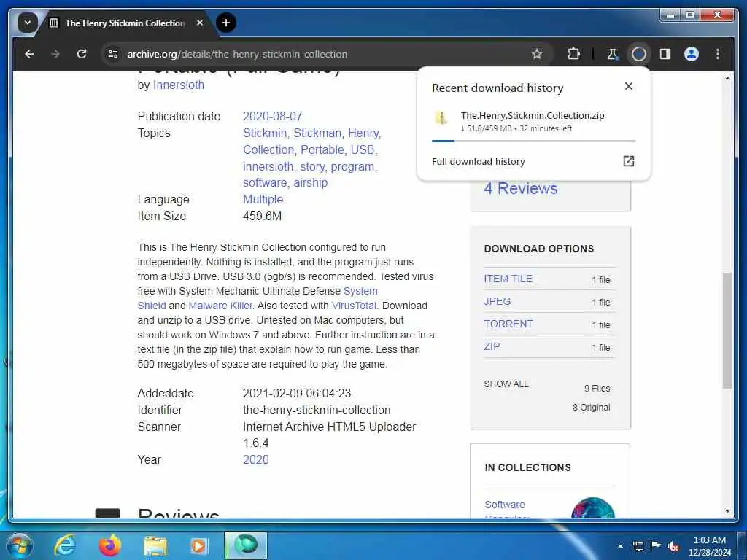
Task: Click the Year 2020 link
Action: (x=256, y=459)
